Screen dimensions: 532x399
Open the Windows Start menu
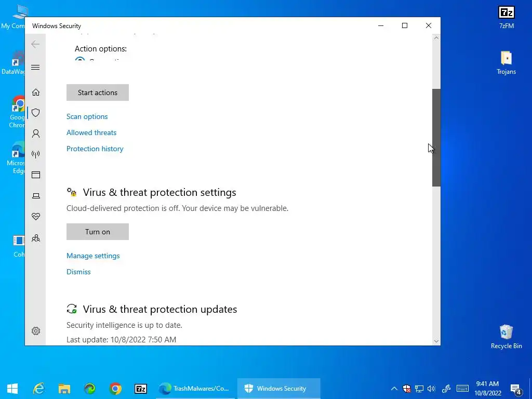(x=12, y=389)
